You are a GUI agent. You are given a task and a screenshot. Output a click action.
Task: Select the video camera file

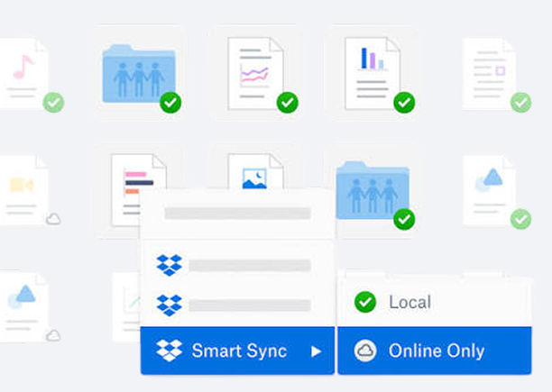[23, 190]
